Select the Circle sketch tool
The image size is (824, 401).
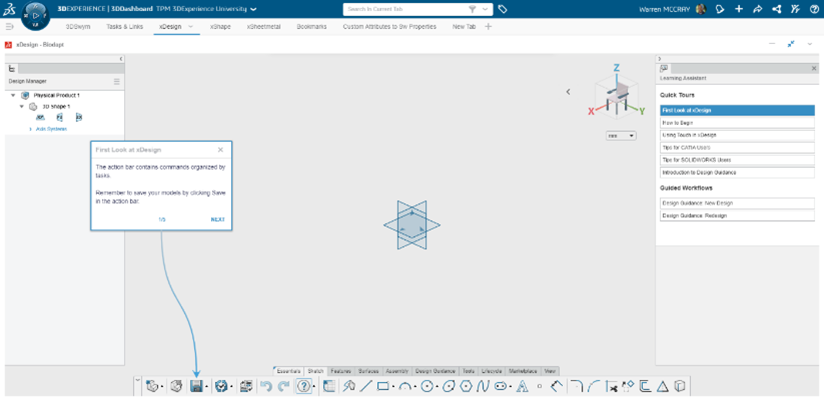(427, 386)
